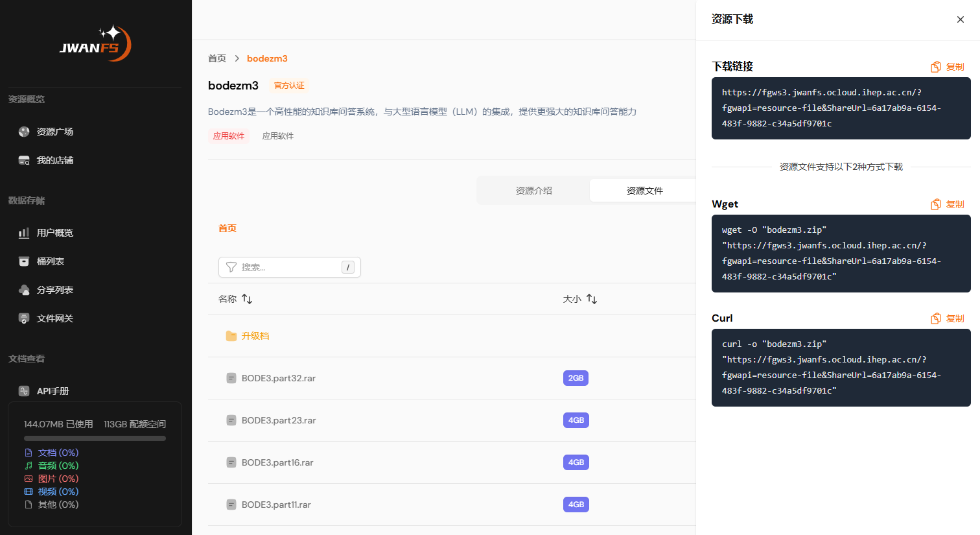
Task: Click the Wget command code block
Action: click(x=841, y=254)
